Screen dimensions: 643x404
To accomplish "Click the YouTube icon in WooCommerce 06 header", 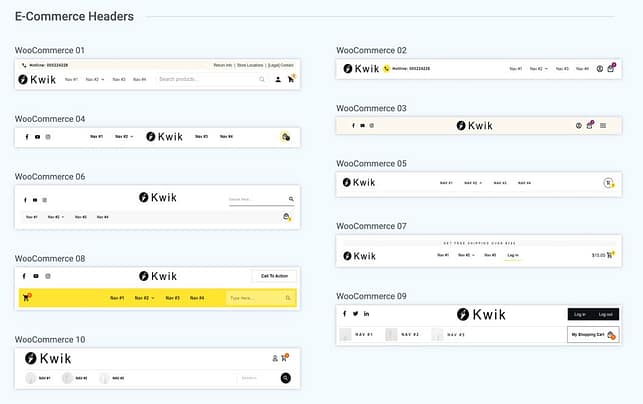I will tap(35, 200).
